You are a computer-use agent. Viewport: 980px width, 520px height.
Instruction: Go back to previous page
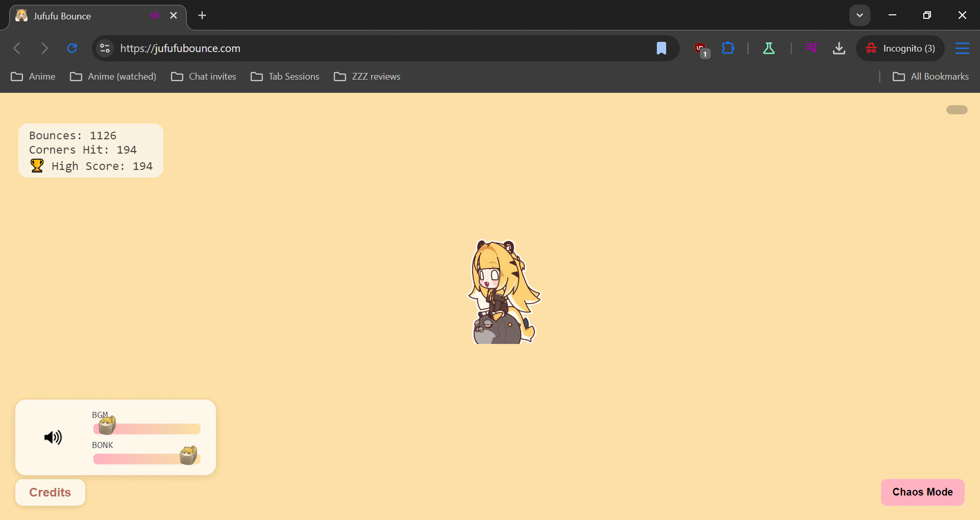pyautogui.click(x=17, y=48)
